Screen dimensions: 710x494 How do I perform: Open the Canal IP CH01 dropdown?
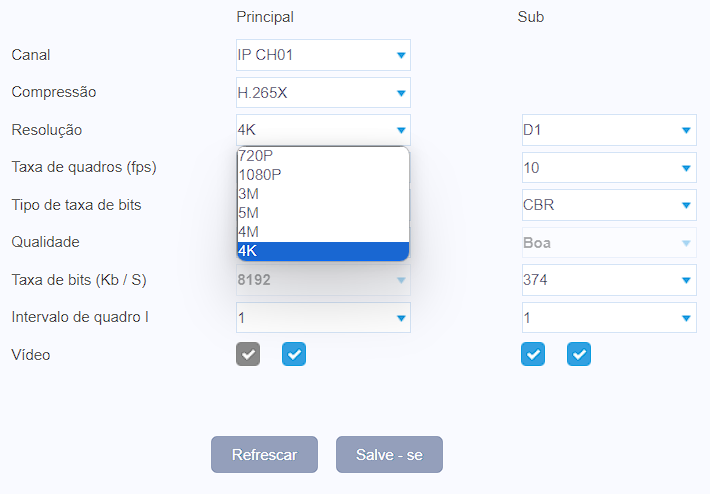click(323, 55)
